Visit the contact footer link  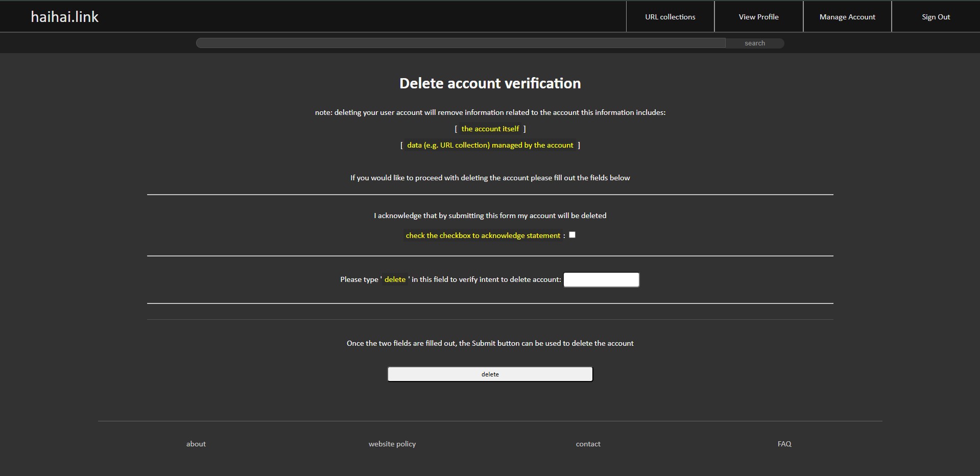[588, 444]
